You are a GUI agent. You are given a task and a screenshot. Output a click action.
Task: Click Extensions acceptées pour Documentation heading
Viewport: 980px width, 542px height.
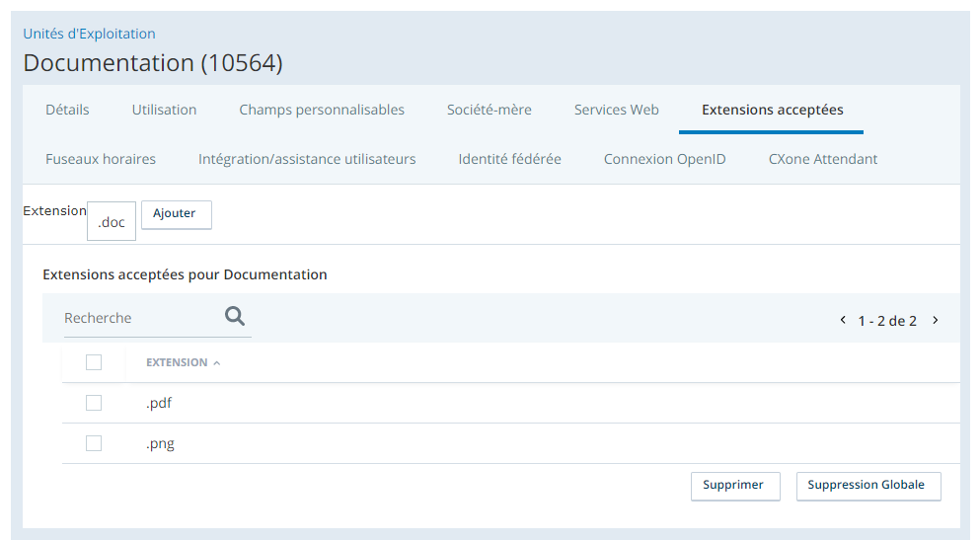point(185,274)
